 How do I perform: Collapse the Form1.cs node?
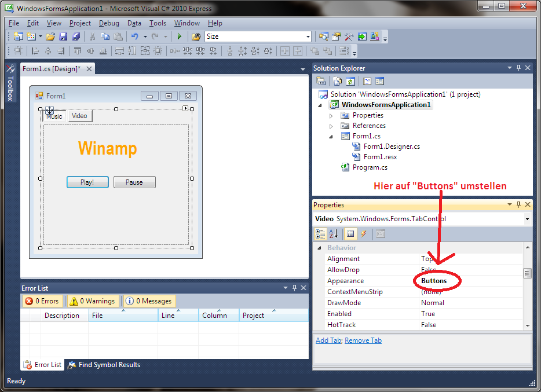tap(331, 137)
